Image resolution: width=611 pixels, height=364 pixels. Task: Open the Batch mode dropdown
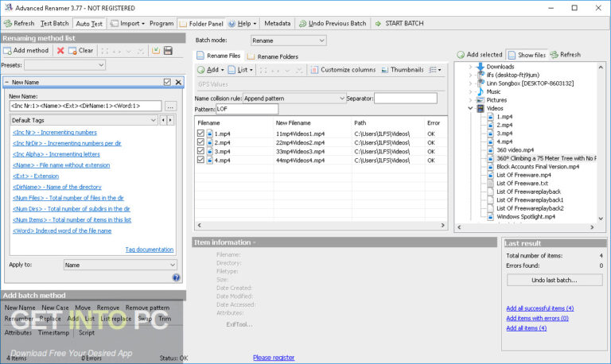[288, 41]
